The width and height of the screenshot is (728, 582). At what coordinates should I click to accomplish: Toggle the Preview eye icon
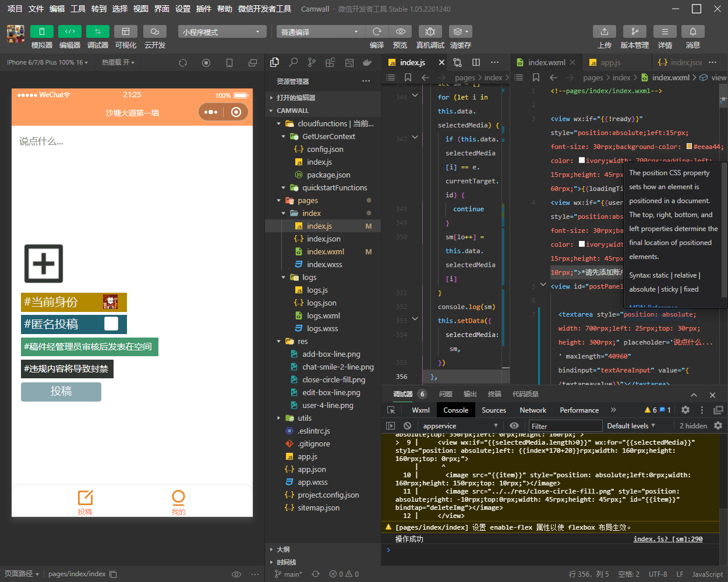(x=400, y=31)
